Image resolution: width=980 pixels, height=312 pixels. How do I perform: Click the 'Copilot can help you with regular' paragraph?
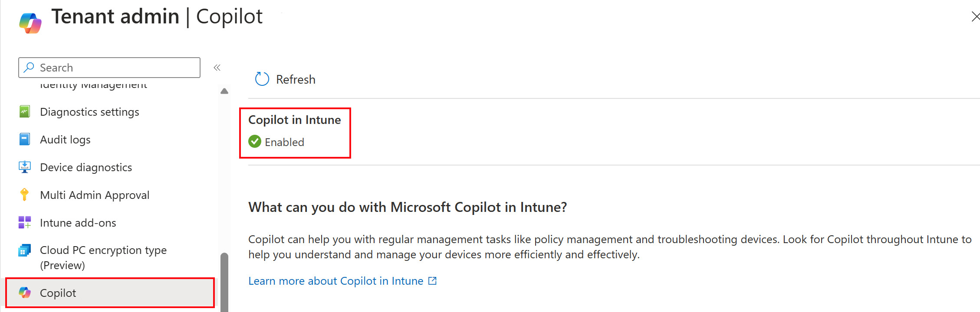point(610,247)
